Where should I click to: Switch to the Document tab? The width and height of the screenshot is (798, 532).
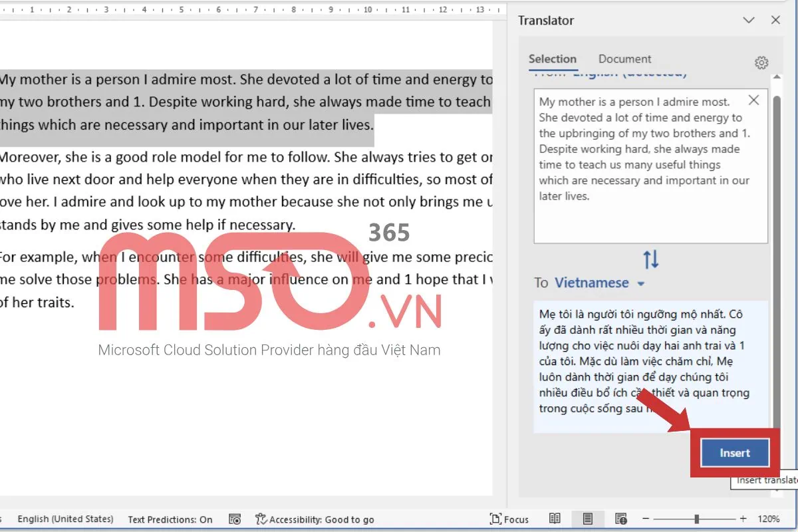pyautogui.click(x=624, y=59)
